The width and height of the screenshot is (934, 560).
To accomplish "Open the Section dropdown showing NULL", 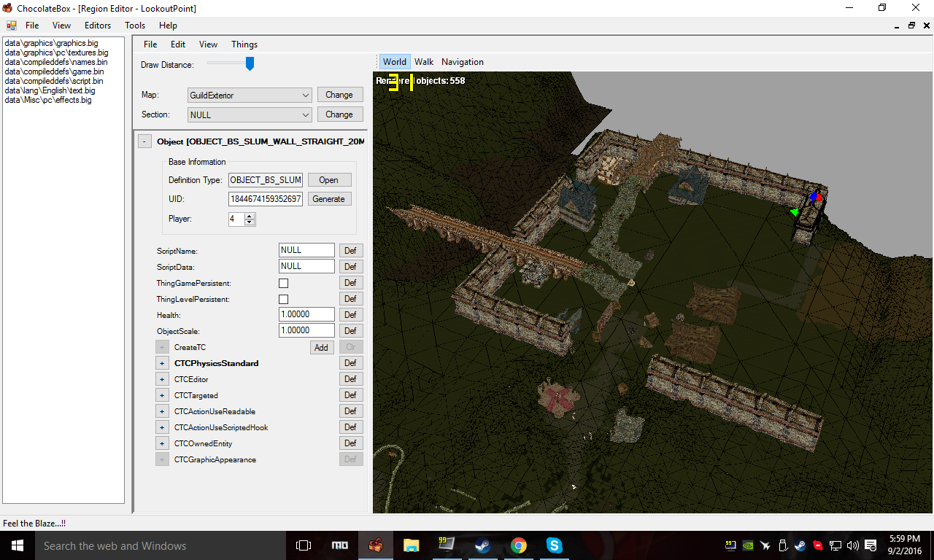I will coord(250,114).
